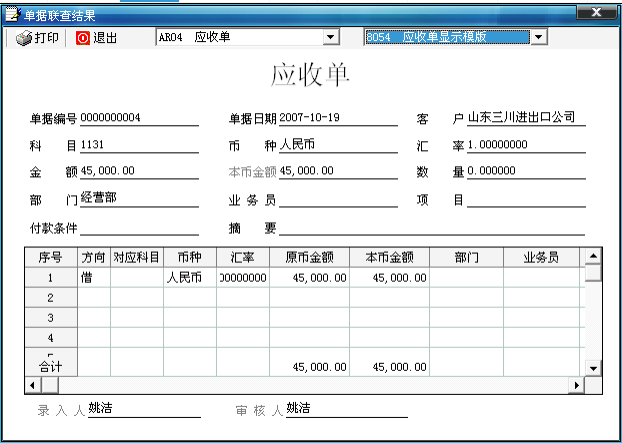Click the 币种 field showing 人民币
Image resolution: width=622 pixels, height=443 pixels.
coord(338,145)
